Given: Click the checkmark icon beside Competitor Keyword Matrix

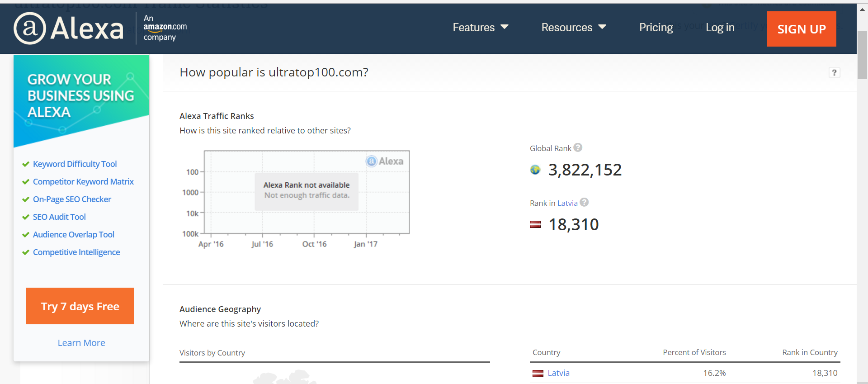Looking at the screenshot, I should pyautogui.click(x=26, y=182).
